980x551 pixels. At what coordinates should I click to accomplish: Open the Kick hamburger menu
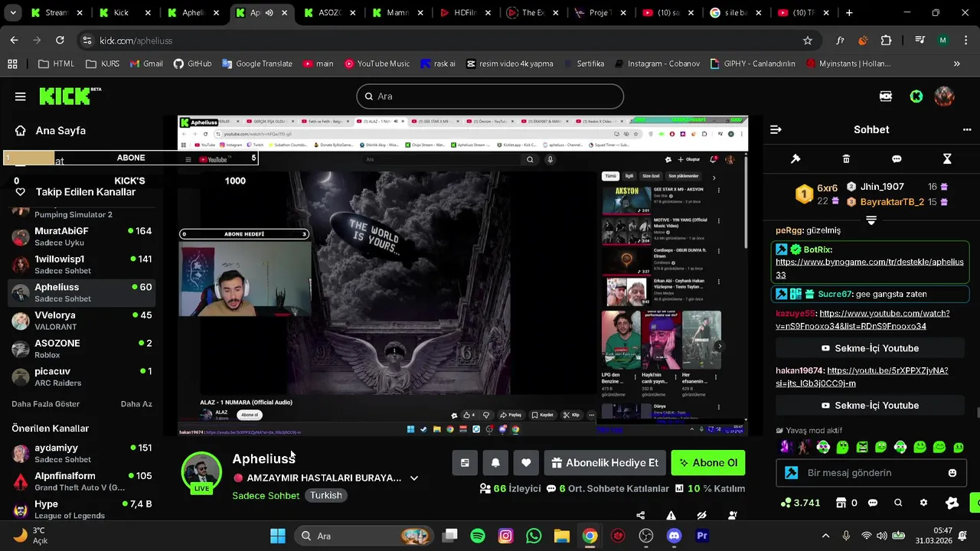[x=21, y=96]
